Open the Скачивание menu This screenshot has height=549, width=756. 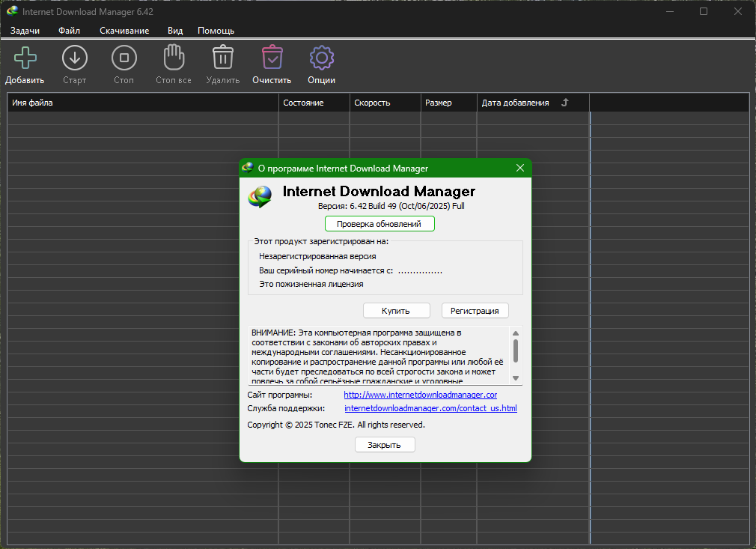click(124, 31)
